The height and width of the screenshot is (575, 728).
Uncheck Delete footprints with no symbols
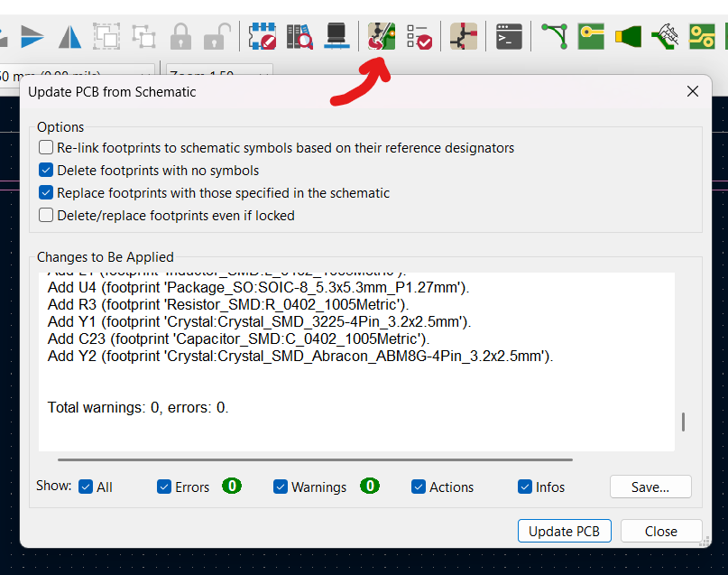(x=46, y=170)
